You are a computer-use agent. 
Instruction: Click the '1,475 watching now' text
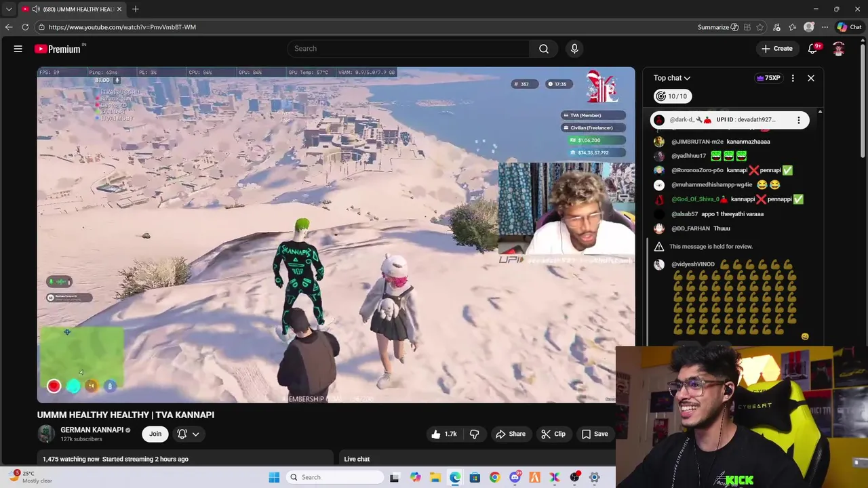71,459
